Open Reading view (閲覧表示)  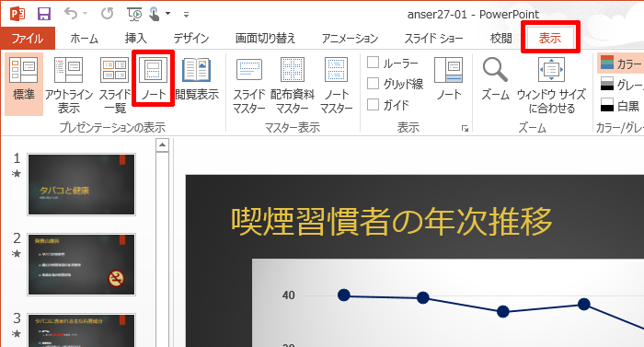coord(197,79)
